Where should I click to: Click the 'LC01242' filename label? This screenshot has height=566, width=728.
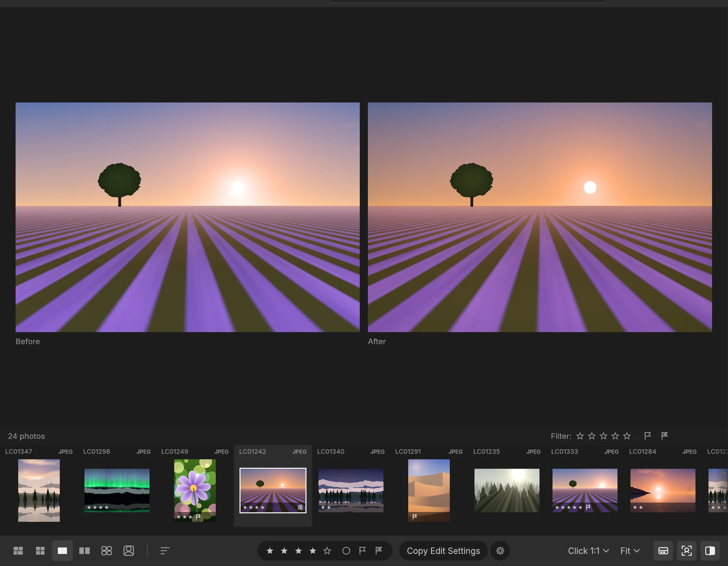[x=253, y=451]
